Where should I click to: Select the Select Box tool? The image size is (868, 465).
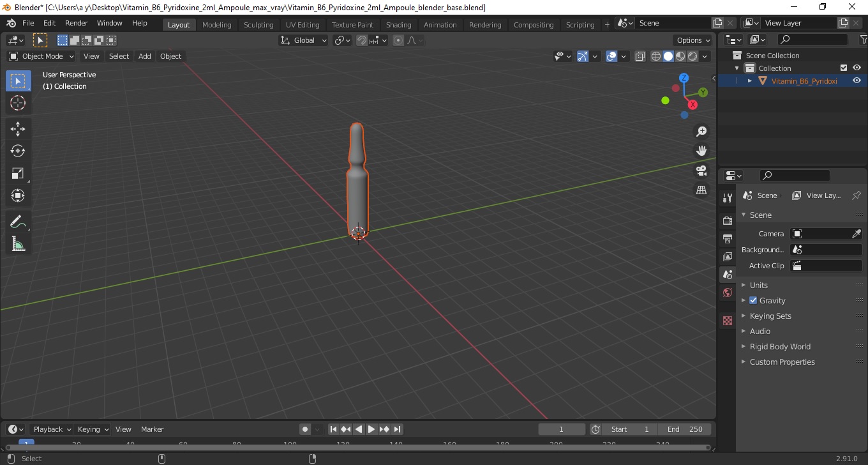click(18, 81)
